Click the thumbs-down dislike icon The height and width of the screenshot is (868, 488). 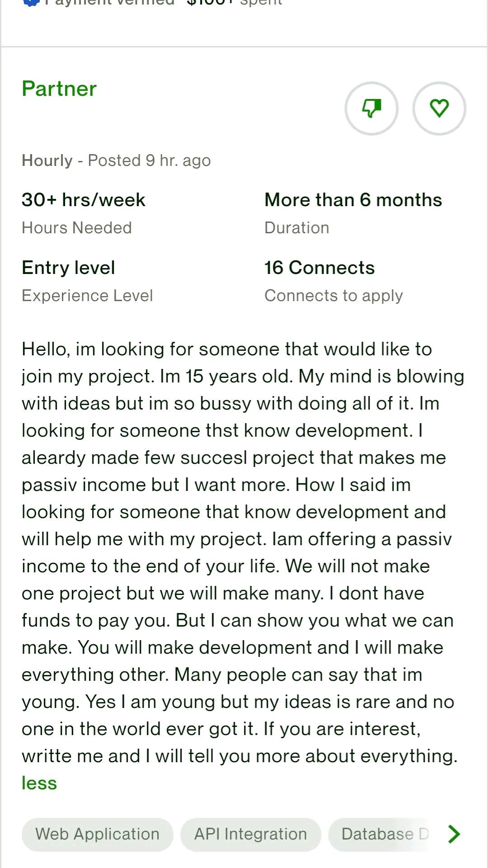coord(371,108)
